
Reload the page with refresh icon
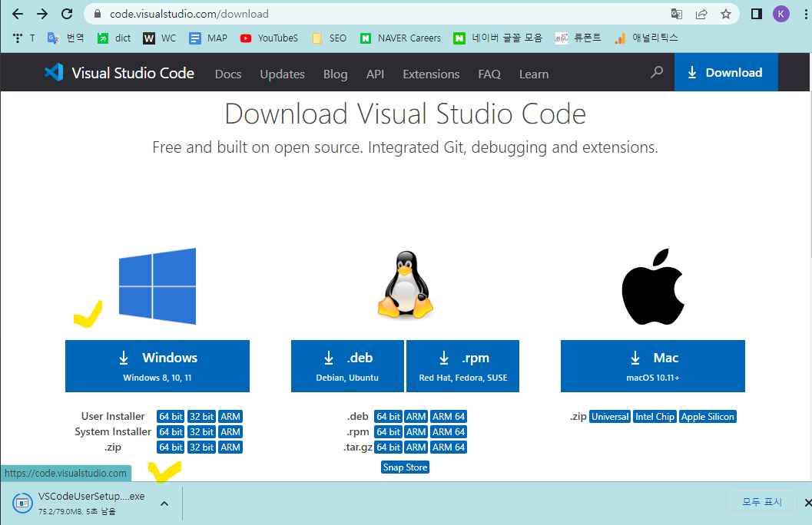[x=67, y=14]
